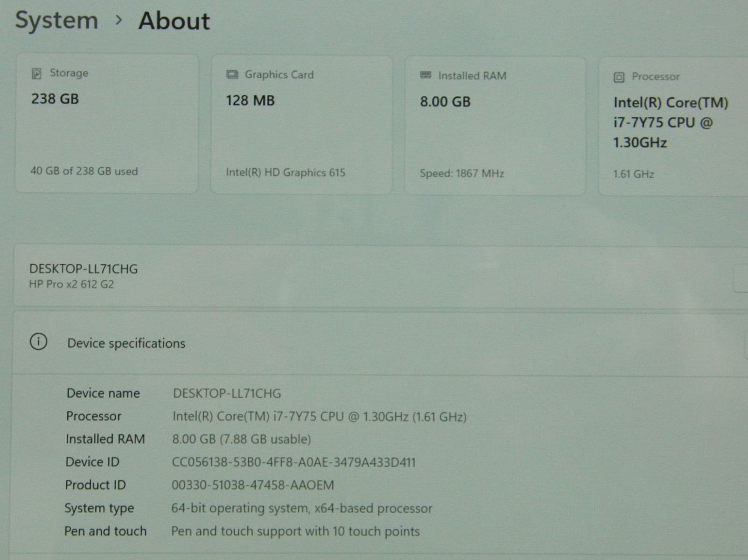Click the Device name label
748x560 pixels.
pos(103,393)
